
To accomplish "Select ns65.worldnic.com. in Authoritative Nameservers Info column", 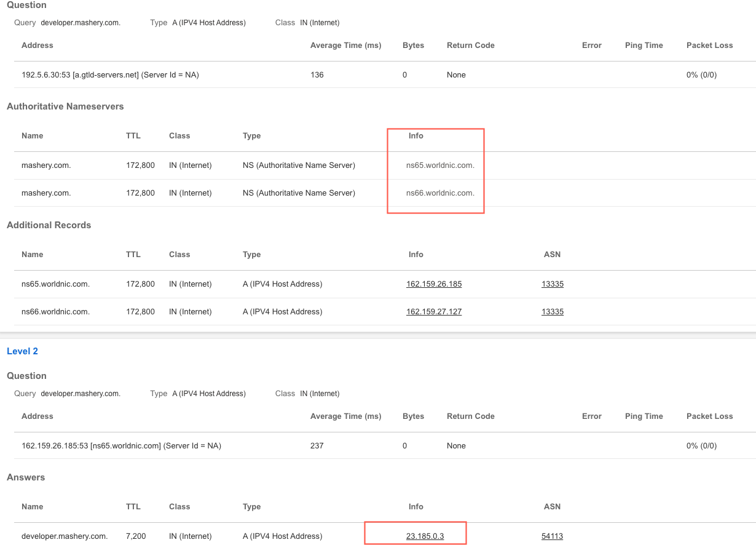I will 440,165.
